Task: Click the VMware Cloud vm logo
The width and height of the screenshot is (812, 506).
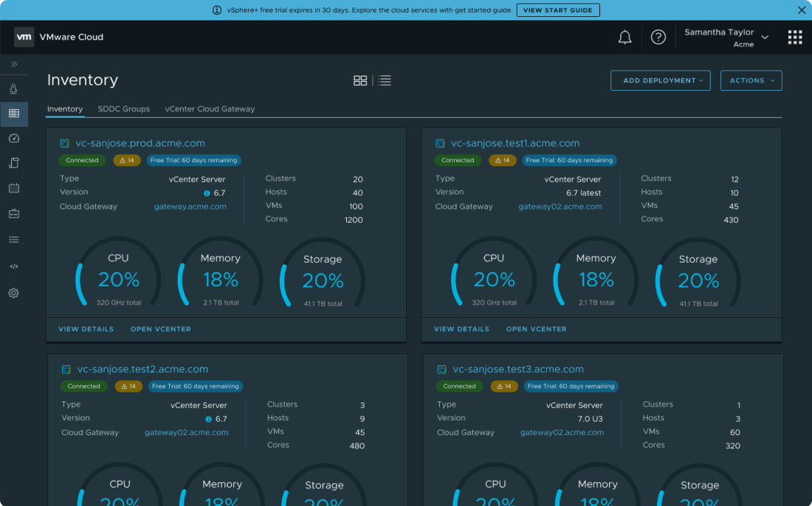Action: coord(24,37)
